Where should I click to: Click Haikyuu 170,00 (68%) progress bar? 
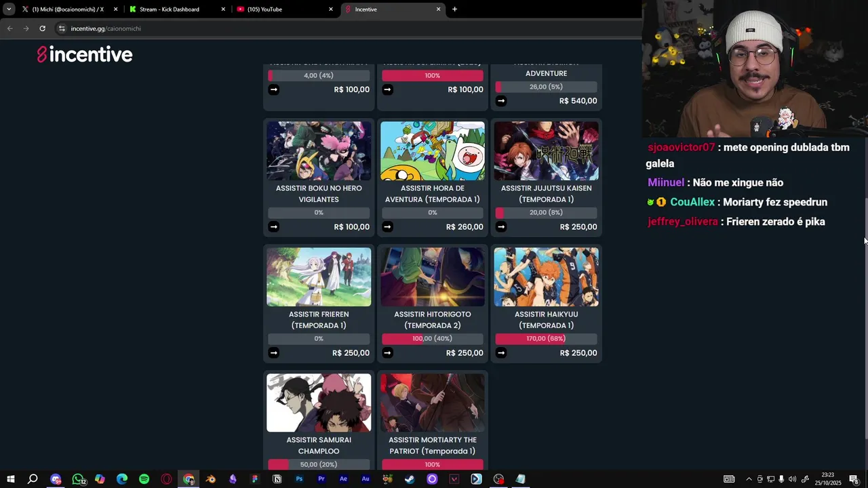click(x=546, y=338)
